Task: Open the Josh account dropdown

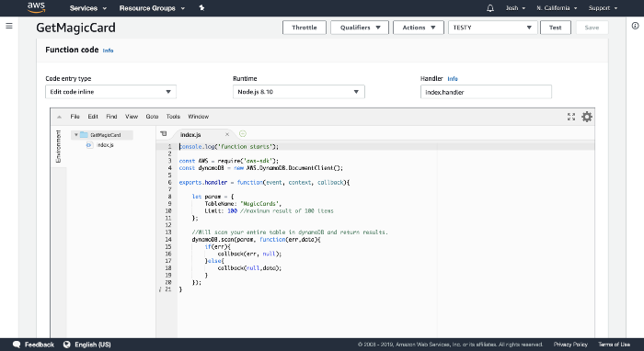Action: (515, 8)
